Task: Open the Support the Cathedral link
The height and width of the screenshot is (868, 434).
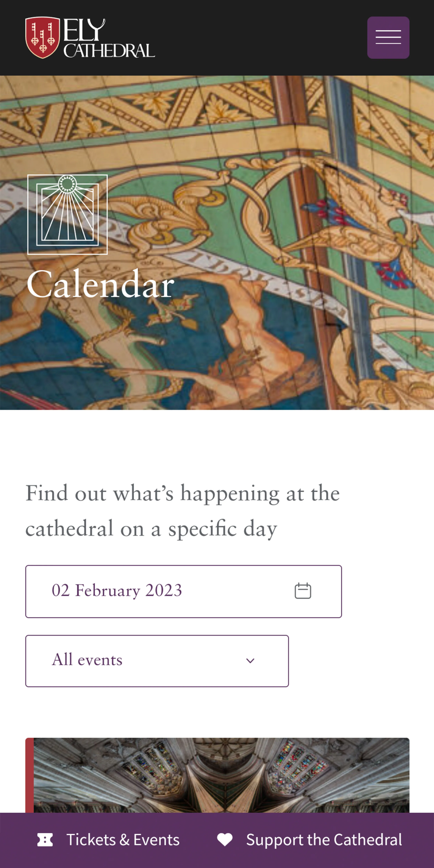Action: 324,840
